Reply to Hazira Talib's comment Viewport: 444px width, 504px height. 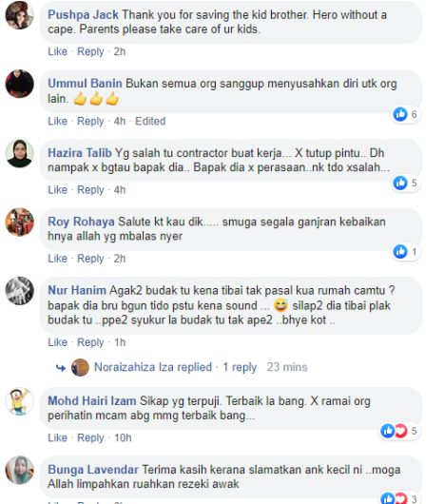[x=90, y=190]
